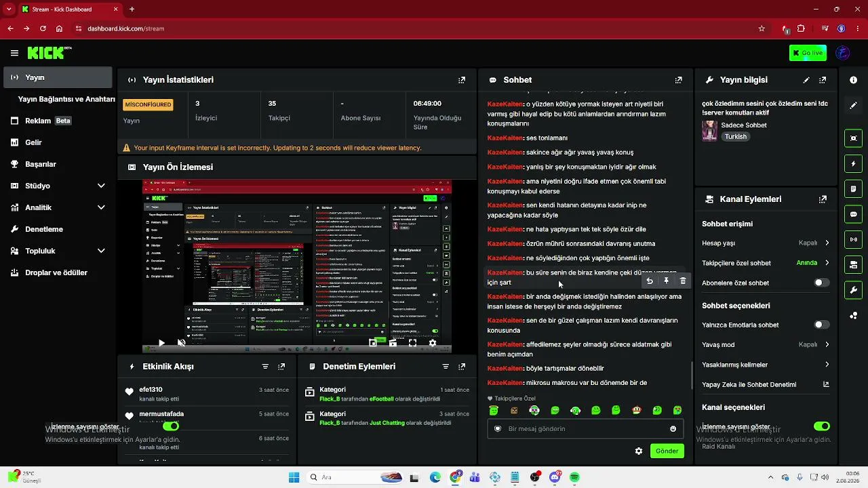Open the Başarılar page
868x488 pixels.
pos(58,164)
